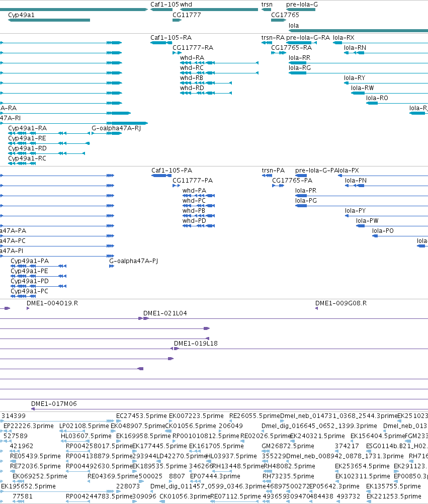Select protein whd-PD label
Image resolution: width=428 pixels, height=504 pixels.
coord(195,221)
